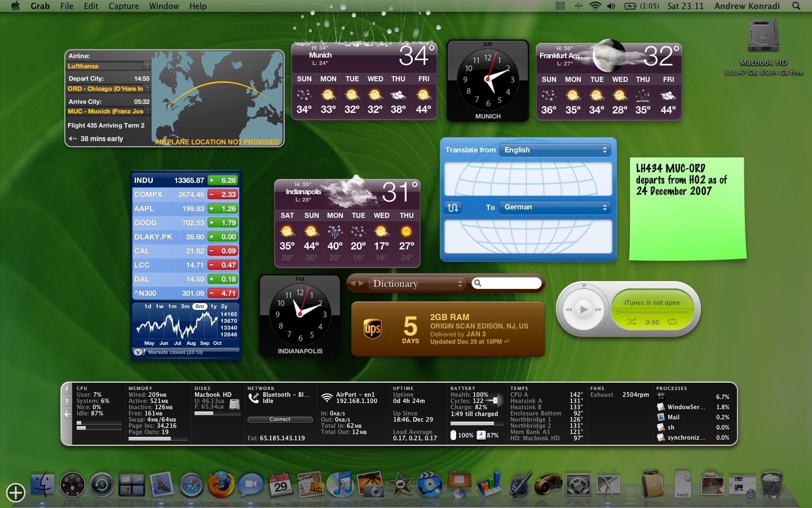Open the Macbook HD drive icon
812x508 pixels.
[764, 37]
